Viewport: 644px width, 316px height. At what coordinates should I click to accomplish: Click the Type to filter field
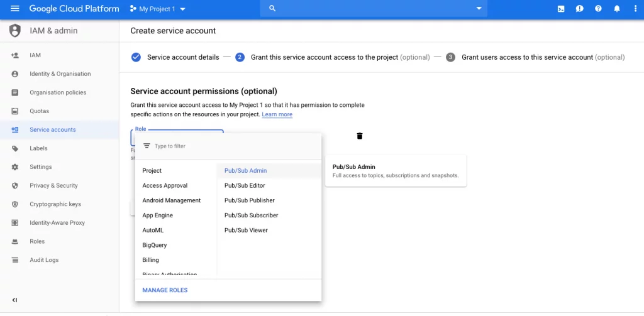[x=228, y=146]
